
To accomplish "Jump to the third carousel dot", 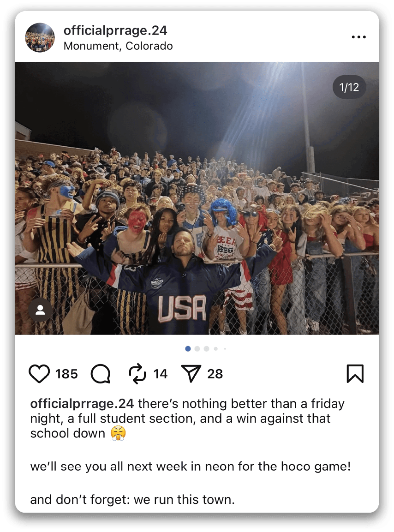I will (206, 348).
